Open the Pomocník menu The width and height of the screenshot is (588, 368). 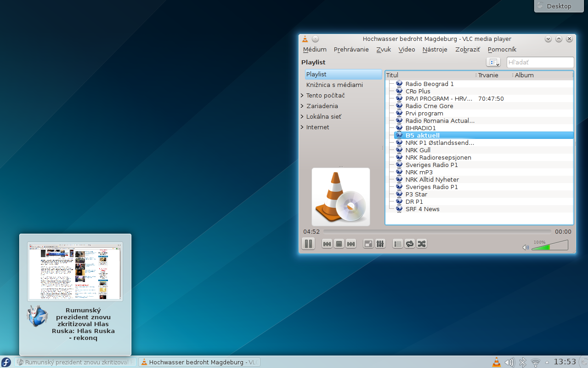click(502, 49)
